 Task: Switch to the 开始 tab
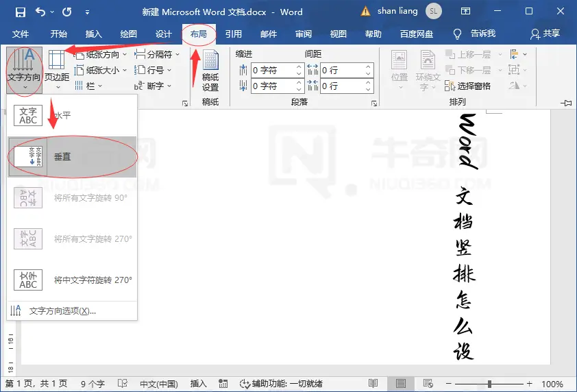[x=59, y=34]
